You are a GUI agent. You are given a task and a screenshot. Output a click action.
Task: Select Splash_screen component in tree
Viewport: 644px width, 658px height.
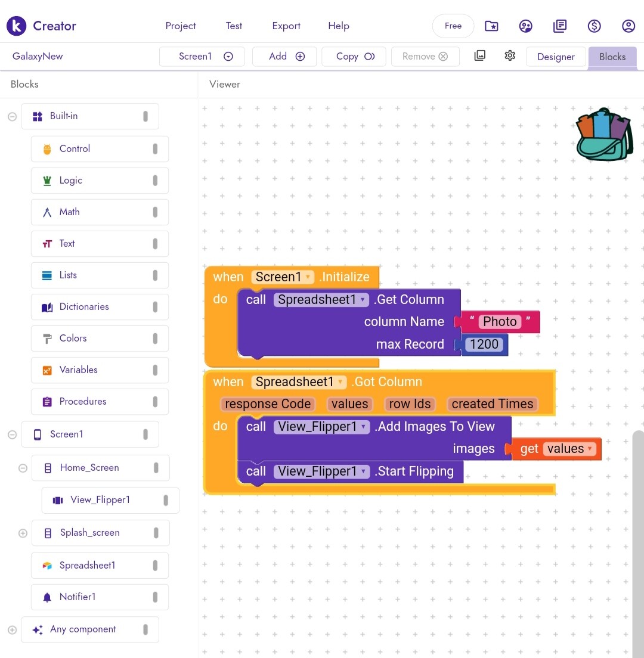101,533
